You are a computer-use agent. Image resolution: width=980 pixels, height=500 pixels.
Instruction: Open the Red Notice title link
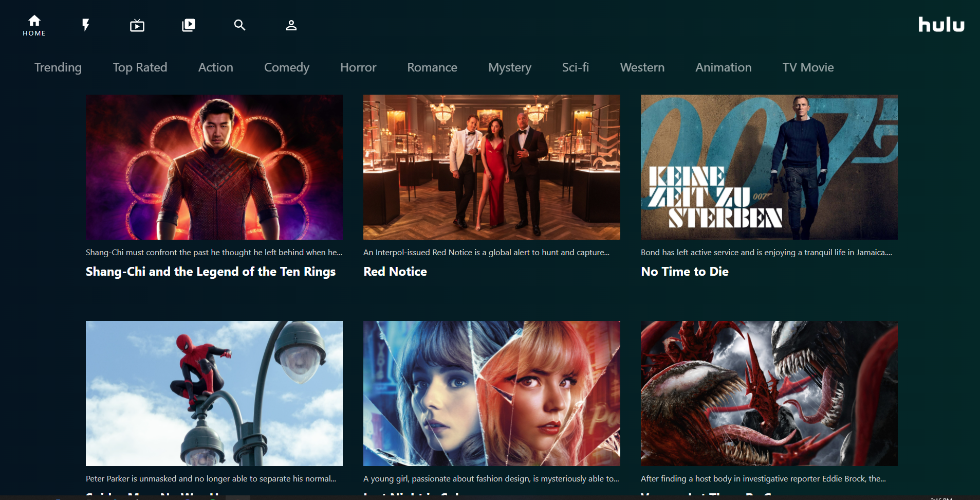click(x=395, y=272)
